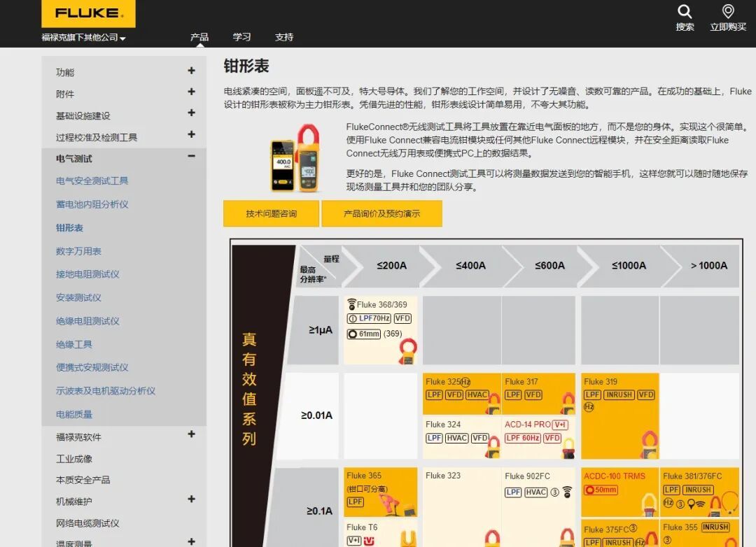The image size is (756, 547).
Task: Click the ≤200A range header
Action: coord(391,266)
